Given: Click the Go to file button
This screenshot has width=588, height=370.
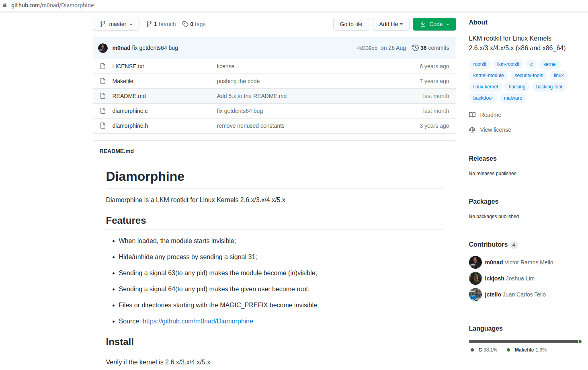Looking at the screenshot, I should coord(351,24).
